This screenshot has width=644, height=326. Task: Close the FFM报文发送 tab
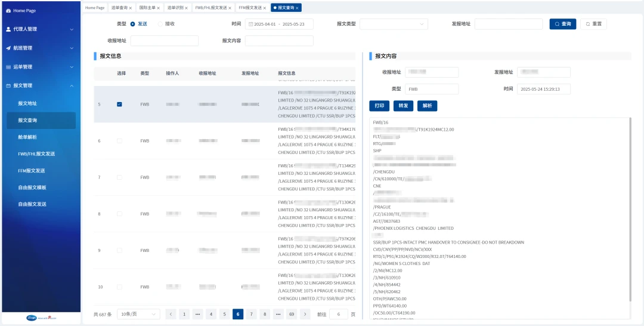265,8
